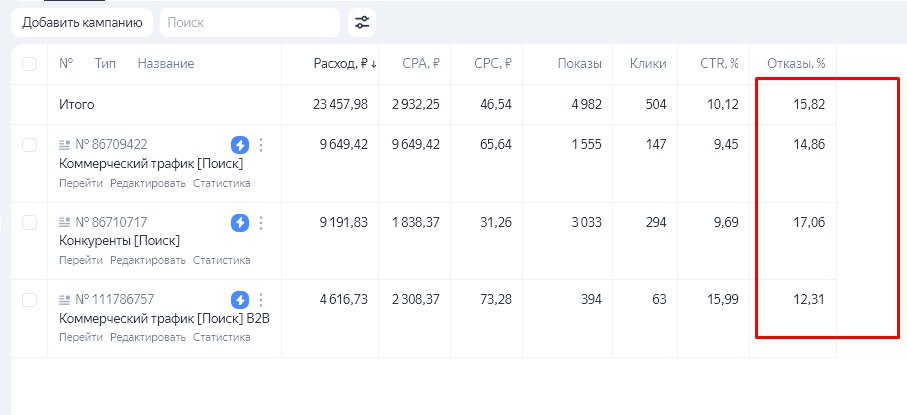Click lightning icon for Конкуренты [Поиск]

point(240,222)
